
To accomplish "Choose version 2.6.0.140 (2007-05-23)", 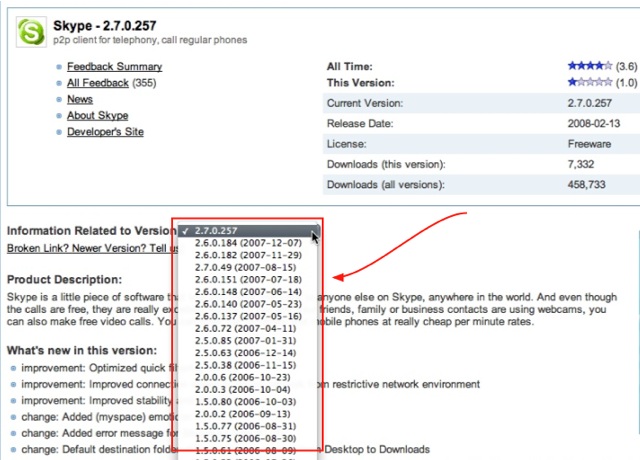I will (248, 304).
